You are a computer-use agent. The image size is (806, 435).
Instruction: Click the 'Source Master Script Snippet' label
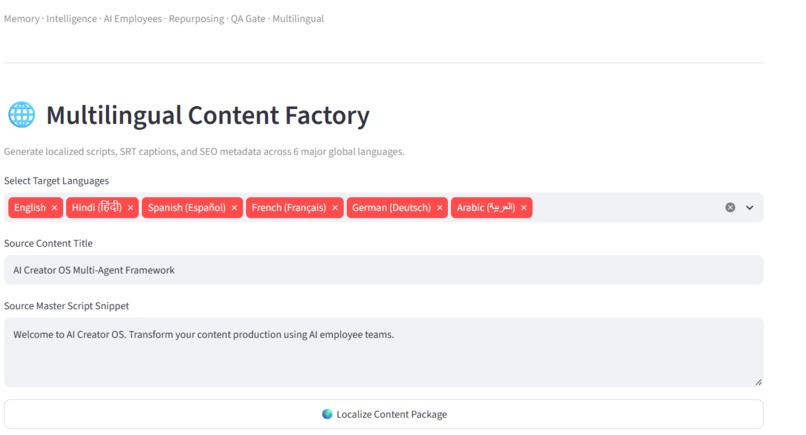[x=66, y=306]
